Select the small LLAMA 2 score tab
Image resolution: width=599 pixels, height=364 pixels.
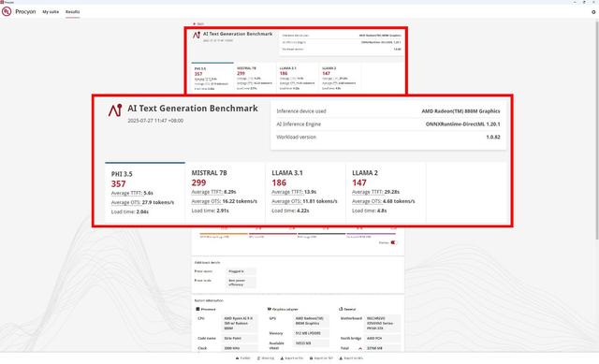point(340,77)
